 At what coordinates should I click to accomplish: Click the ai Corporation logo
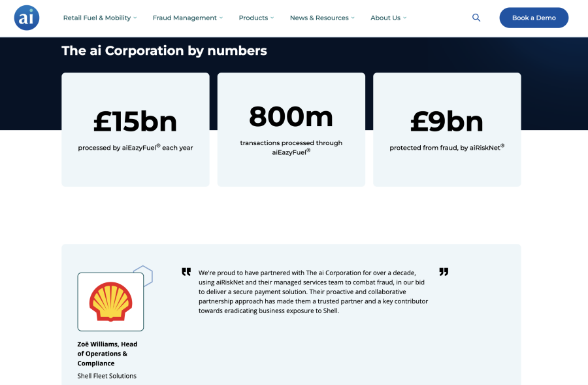click(x=27, y=18)
